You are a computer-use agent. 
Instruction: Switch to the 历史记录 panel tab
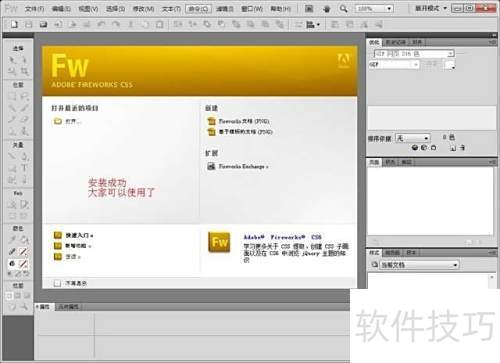click(396, 43)
